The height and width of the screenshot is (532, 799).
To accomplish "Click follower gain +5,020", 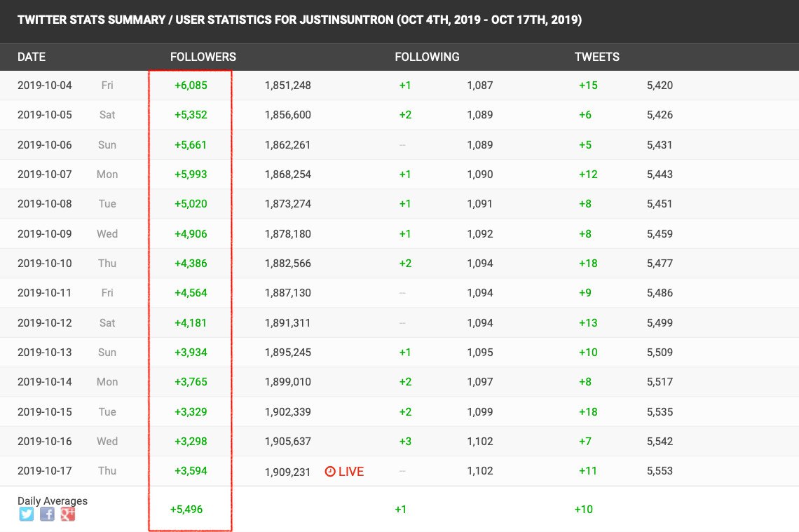I will point(191,204).
